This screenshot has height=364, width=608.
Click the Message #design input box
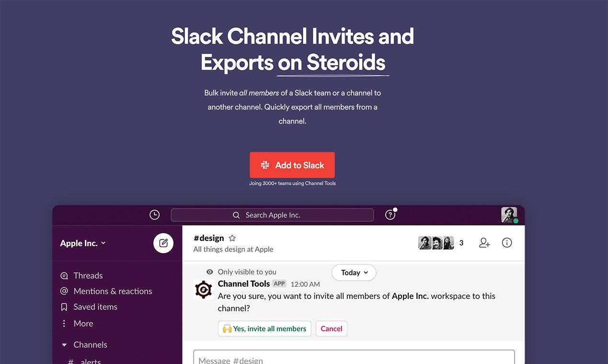coord(354,359)
